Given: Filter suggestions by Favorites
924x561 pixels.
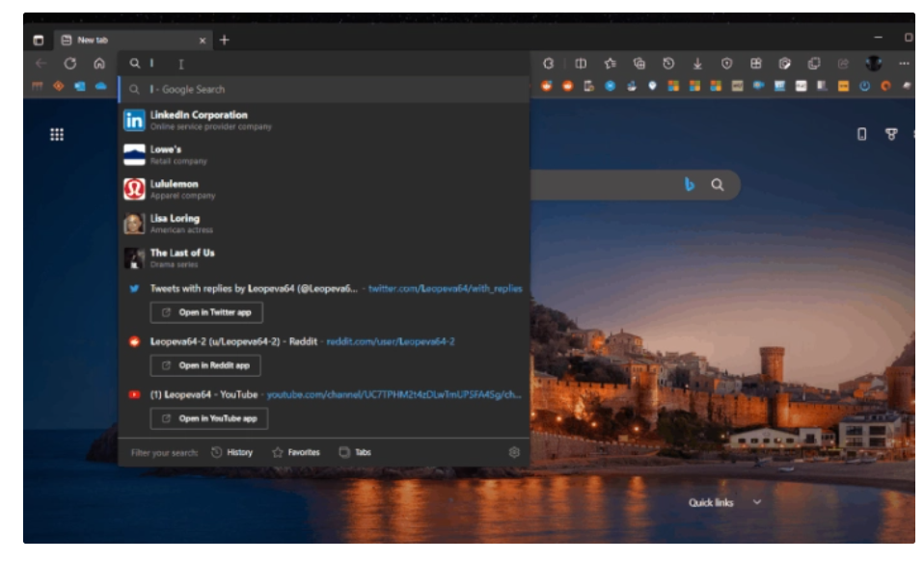Looking at the screenshot, I should click(295, 452).
